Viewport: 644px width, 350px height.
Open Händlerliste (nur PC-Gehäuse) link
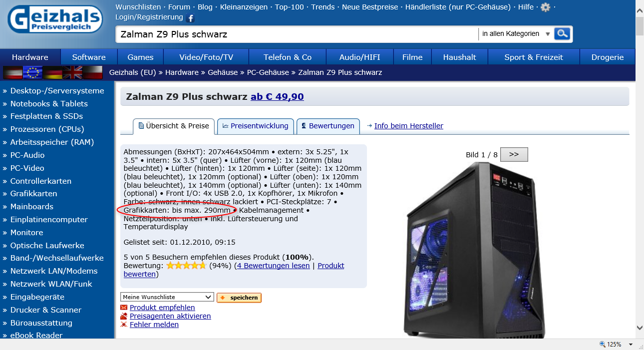pos(458,7)
